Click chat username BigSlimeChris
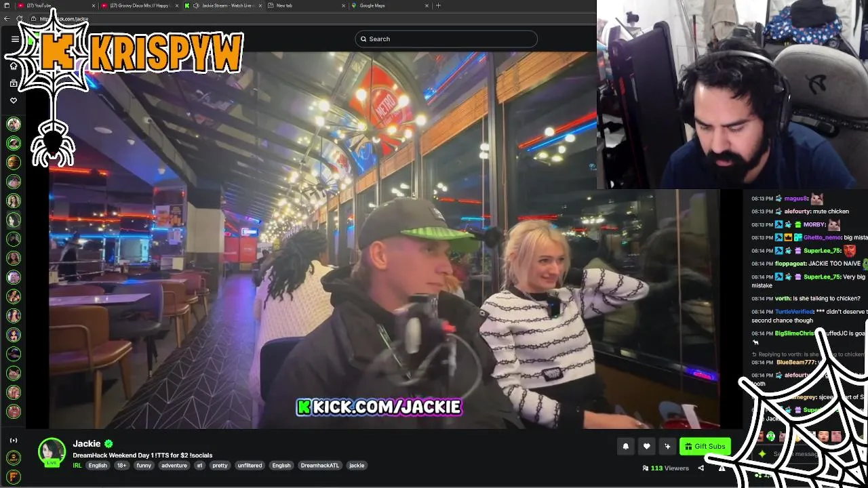Image resolution: width=868 pixels, height=488 pixels. [x=796, y=333]
